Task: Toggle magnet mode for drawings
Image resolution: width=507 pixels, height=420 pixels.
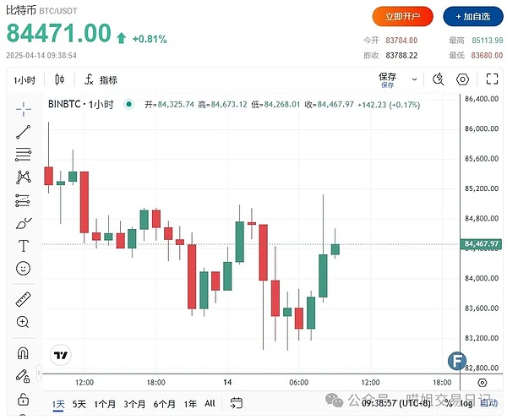Action: click(x=23, y=353)
